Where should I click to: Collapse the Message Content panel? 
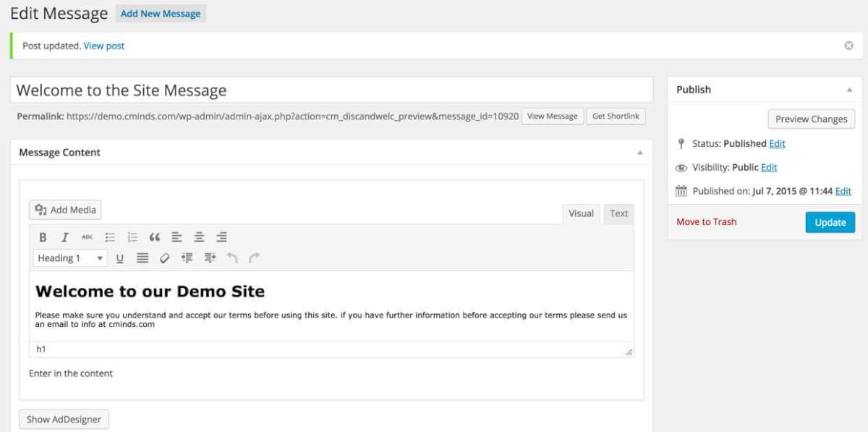point(639,153)
